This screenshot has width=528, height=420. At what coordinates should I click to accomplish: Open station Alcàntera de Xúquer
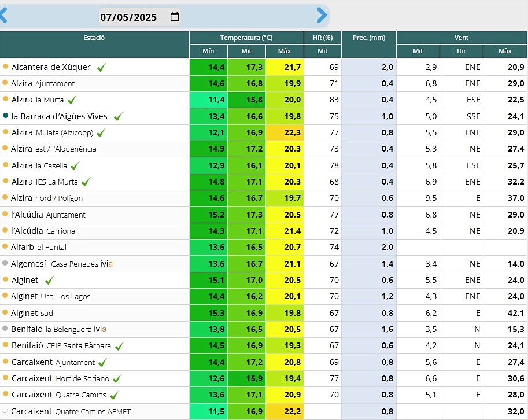(x=51, y=67)
